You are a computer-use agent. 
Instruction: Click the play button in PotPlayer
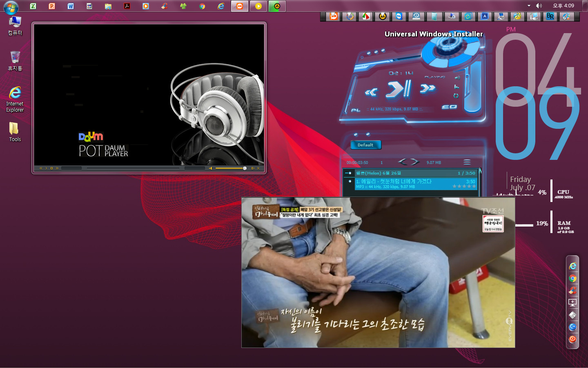pos(46,168)
